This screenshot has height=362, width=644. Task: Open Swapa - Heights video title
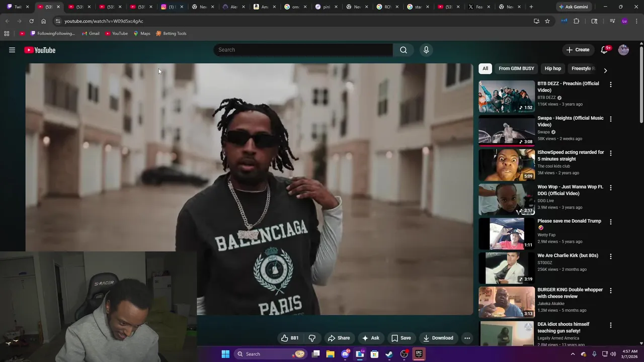pyautogui.click(x=570, y=121)
